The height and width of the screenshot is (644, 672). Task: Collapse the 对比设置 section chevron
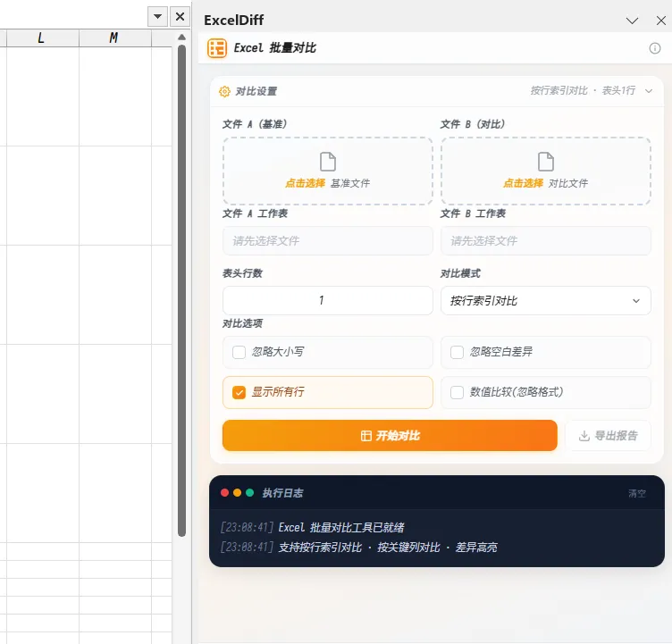649,91
